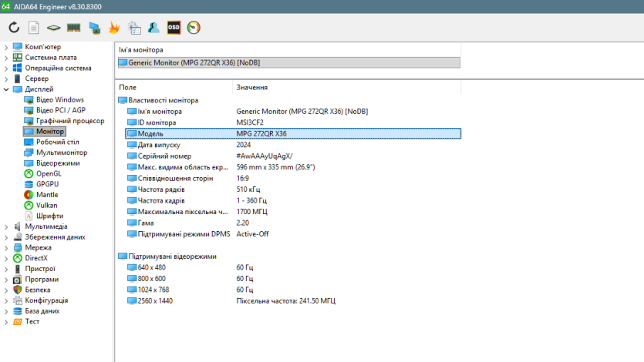Click the 1700 МГЦ pixel clock value
The image size is (644, 362).
251,212
